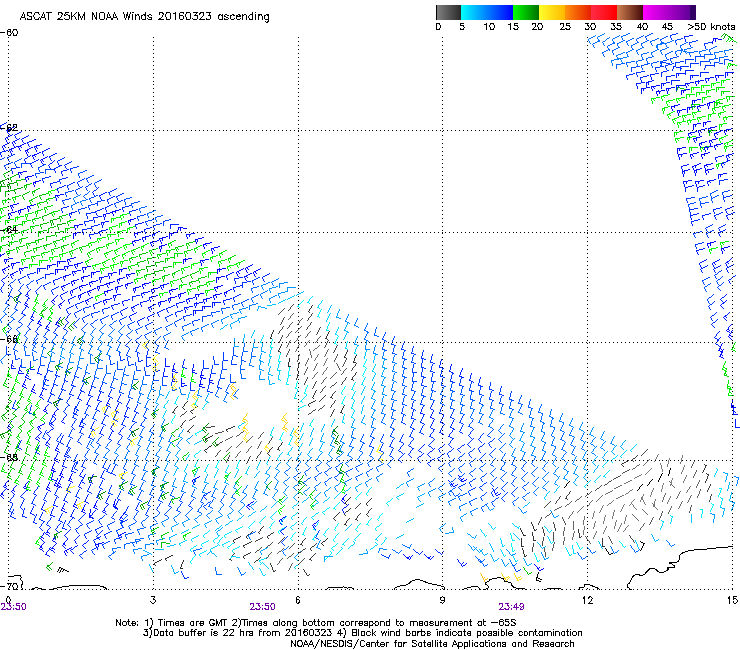Click the chart title "ASCAT 25KM NOAA Winds 20160323 ascending"

pyautogui.click(x=144, y=17)
